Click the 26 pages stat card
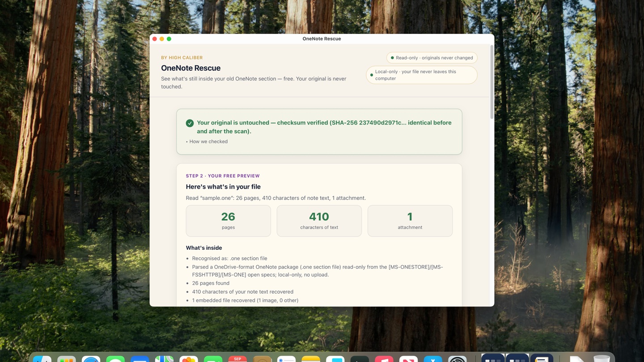Screen dimensions: 644x362 [x=228, y=221]
